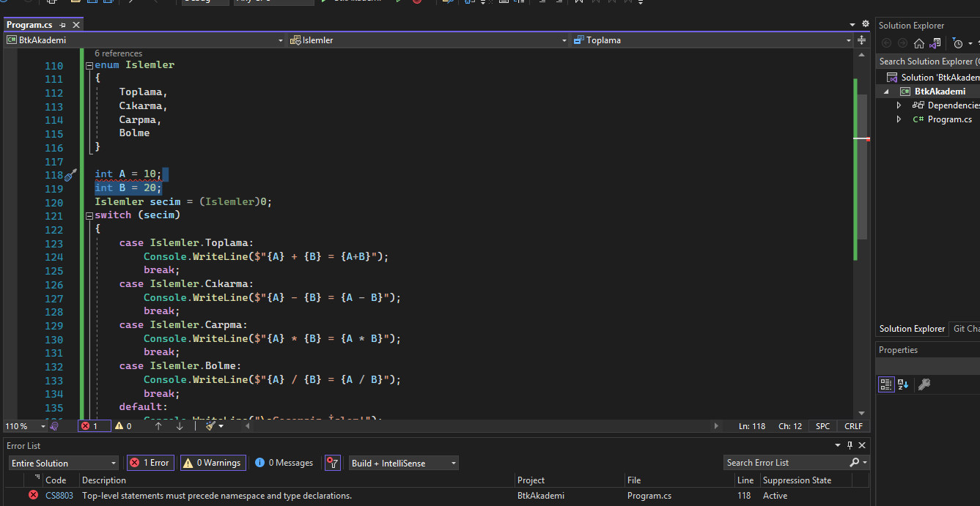
Task: Click the editor window settings gear icon
Action: click(866, 24)
